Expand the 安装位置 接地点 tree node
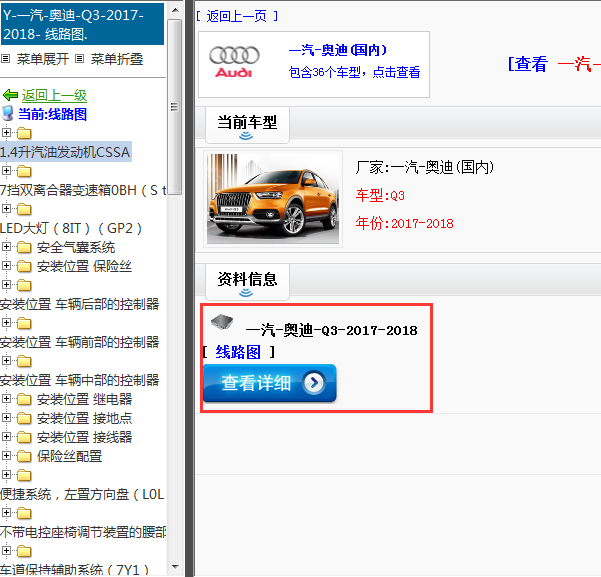Screen dimensions: 601x577 6,417
